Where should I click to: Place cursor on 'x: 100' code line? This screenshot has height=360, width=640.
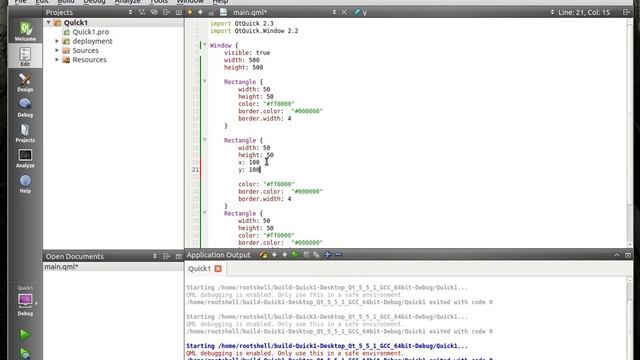[x=249, y=162]
